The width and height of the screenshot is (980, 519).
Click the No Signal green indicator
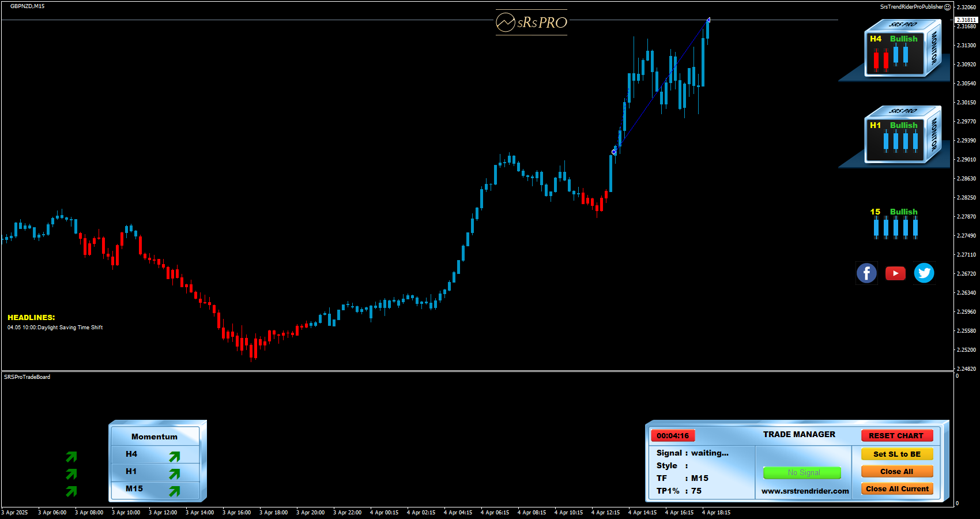(x=802, y=473)
